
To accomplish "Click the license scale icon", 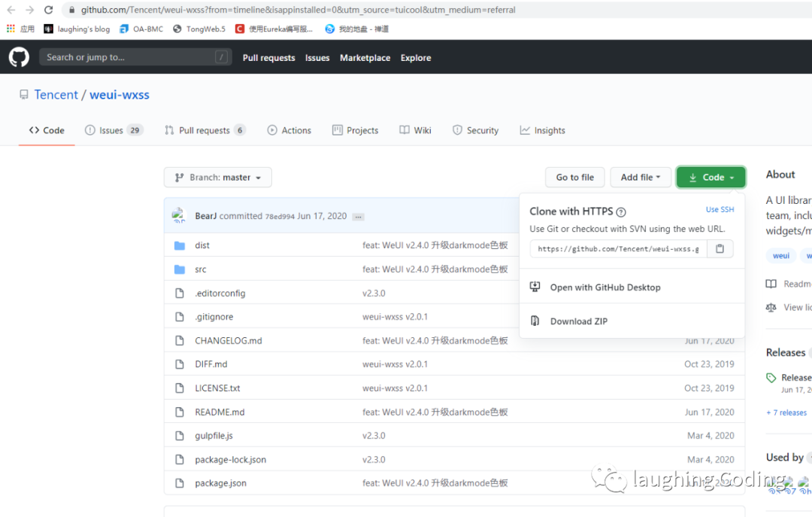I will coord(771,308).
